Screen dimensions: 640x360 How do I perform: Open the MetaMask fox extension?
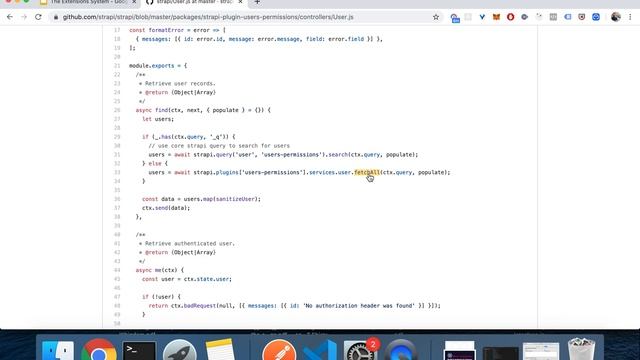pyautogui.click(x=496, y=17)
